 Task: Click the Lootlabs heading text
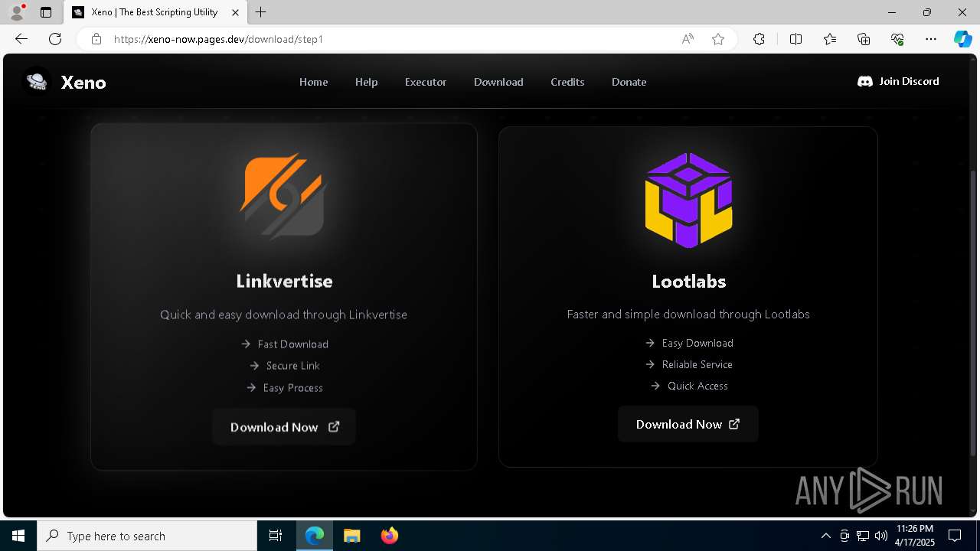[689, 281]
